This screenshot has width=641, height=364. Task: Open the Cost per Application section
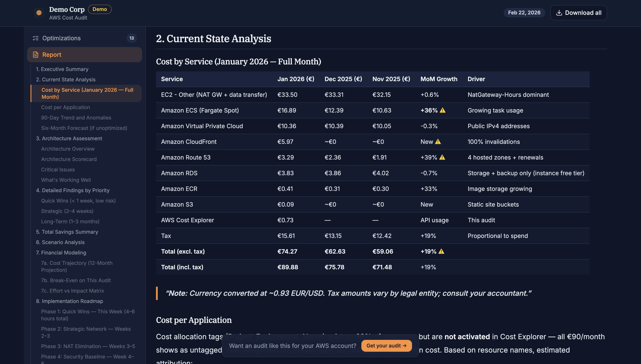click(x=65, y=107)
